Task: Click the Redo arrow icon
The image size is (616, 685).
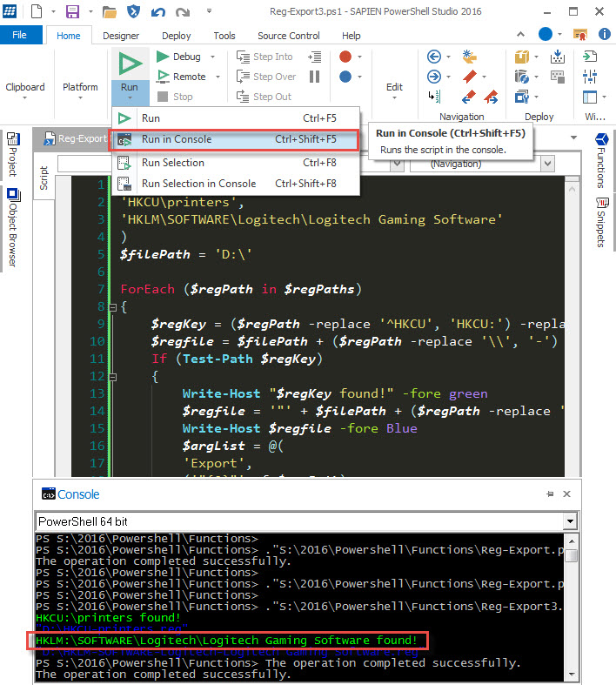Action: (x=183, y=12)
